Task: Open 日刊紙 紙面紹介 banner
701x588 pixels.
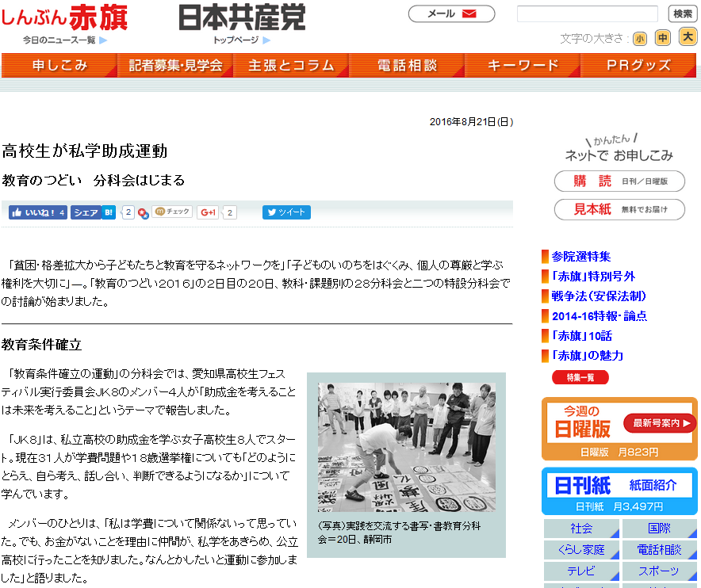Action: coord(619,491)
